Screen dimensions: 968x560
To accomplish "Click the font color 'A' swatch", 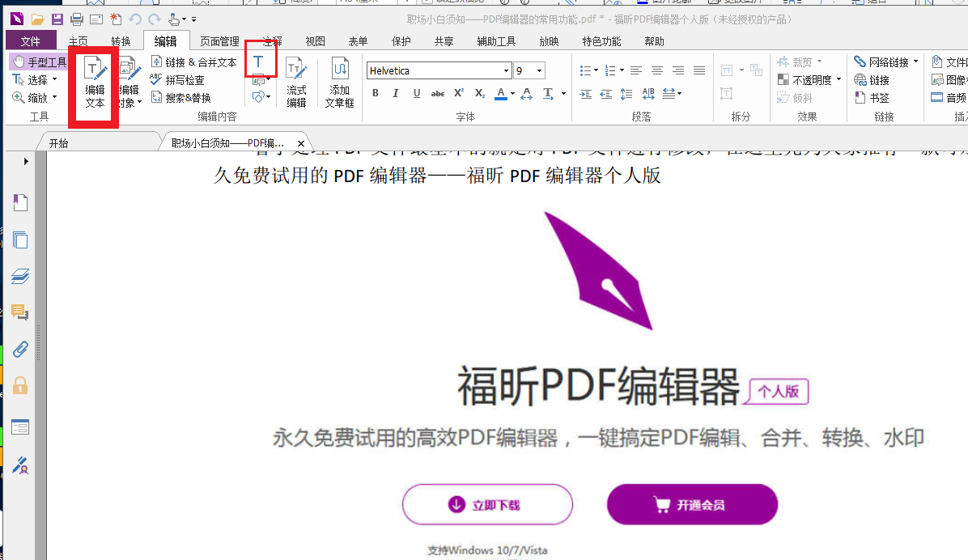I will click(501, 94).
